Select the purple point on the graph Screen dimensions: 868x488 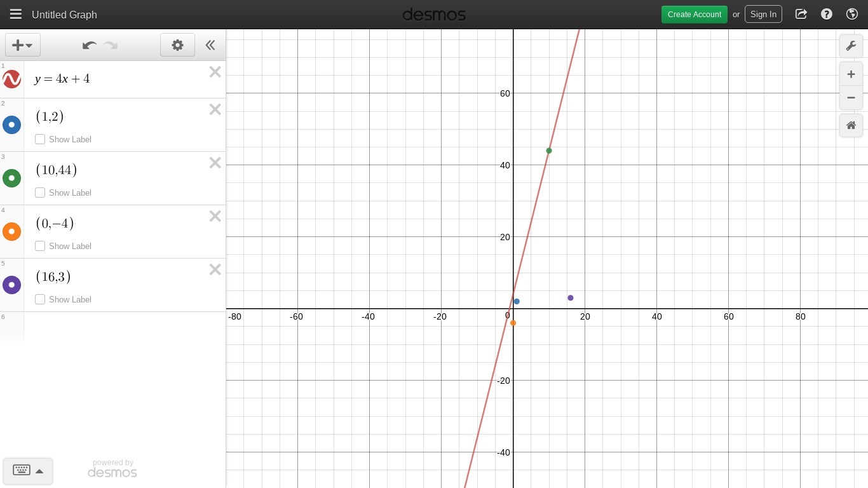tap(571, 298)
